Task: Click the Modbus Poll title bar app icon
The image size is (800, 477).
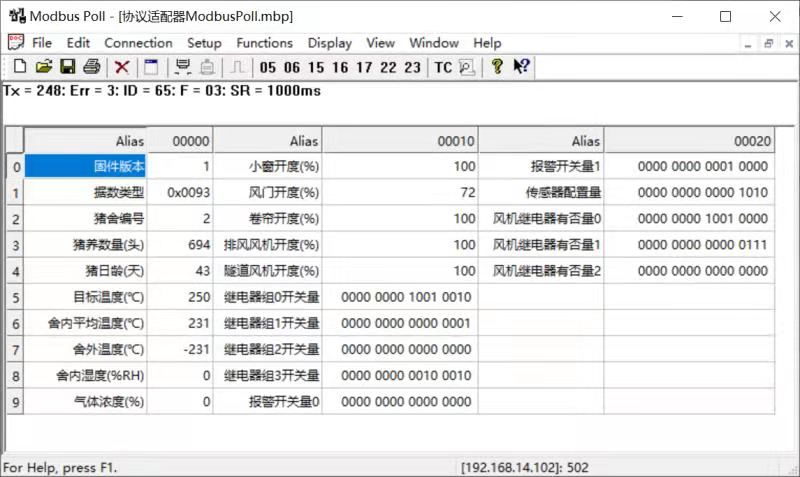Action: pos(17,16)
